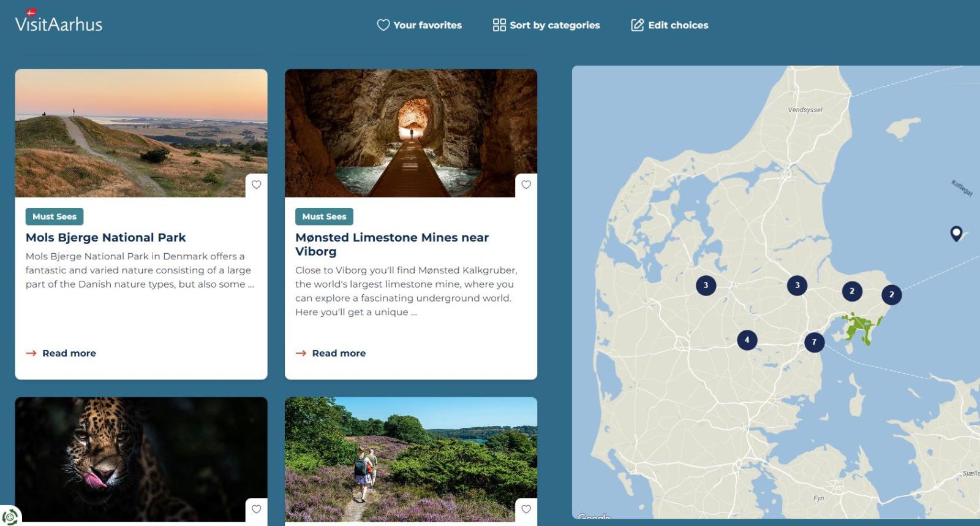Click the red arrow before Mols Bjerge Read more
The height and width of the screenshot is (526, 980).
pos(31,353)
